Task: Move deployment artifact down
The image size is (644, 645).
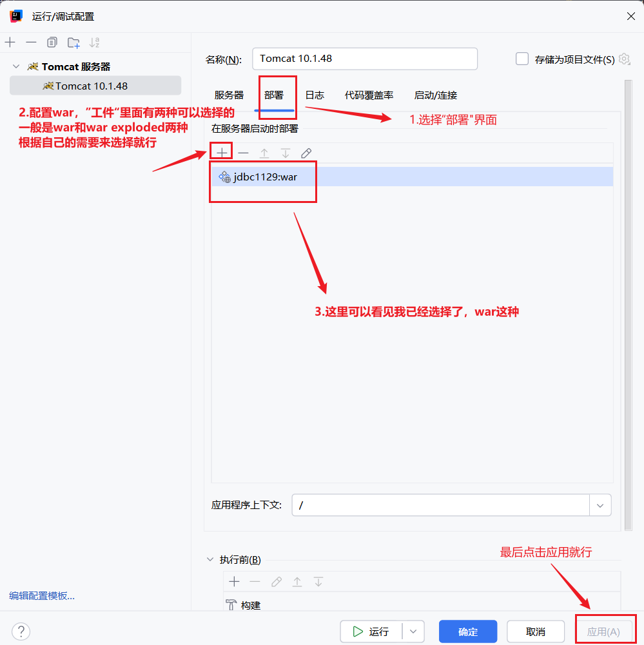Action: 285,153
